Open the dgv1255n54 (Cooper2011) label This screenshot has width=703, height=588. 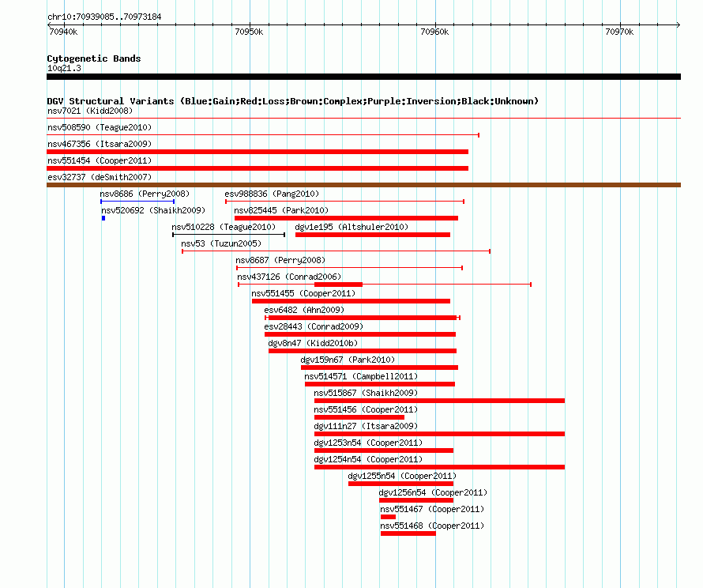(402, 476)
